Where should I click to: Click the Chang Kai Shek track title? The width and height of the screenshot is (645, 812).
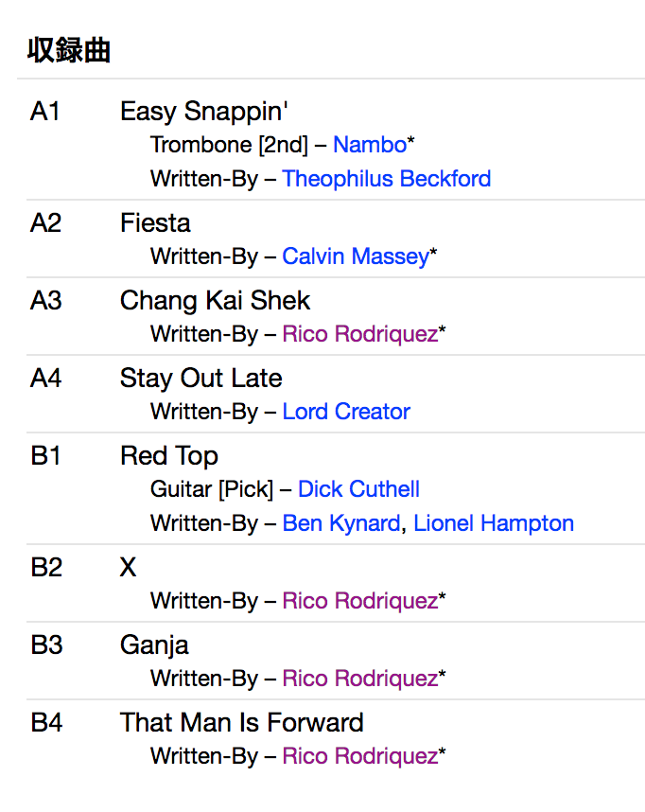(215, 301)
